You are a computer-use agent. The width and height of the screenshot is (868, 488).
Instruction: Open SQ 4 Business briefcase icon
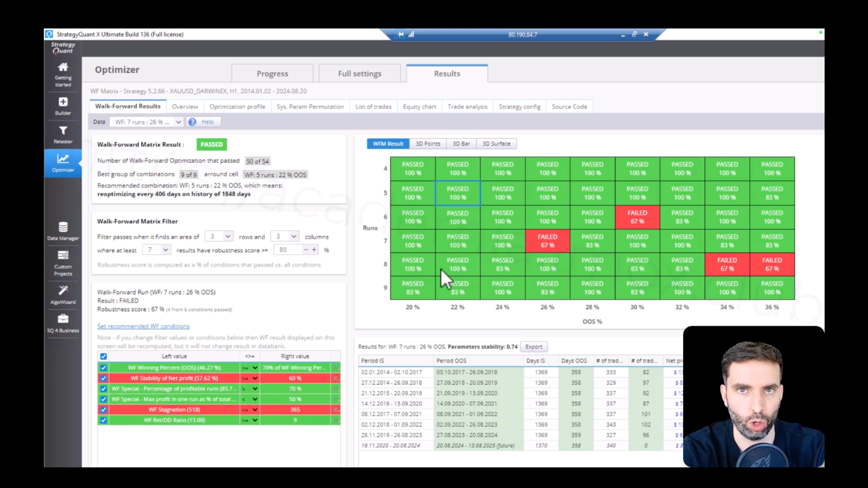click(63, 319)
